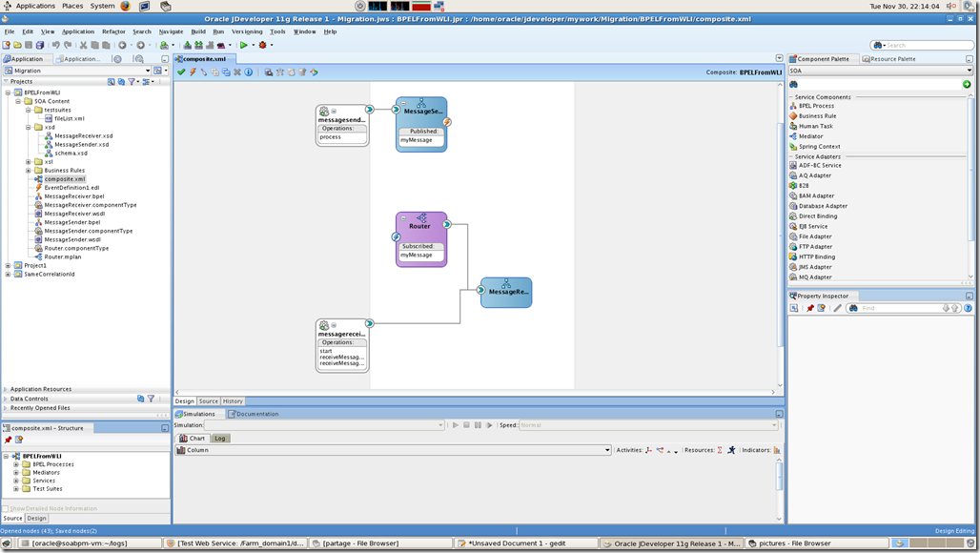The height and width of the screenshot is (553, 980).
Task: Click the Router mediator component on canvas
Action: (x=421, y=239)
